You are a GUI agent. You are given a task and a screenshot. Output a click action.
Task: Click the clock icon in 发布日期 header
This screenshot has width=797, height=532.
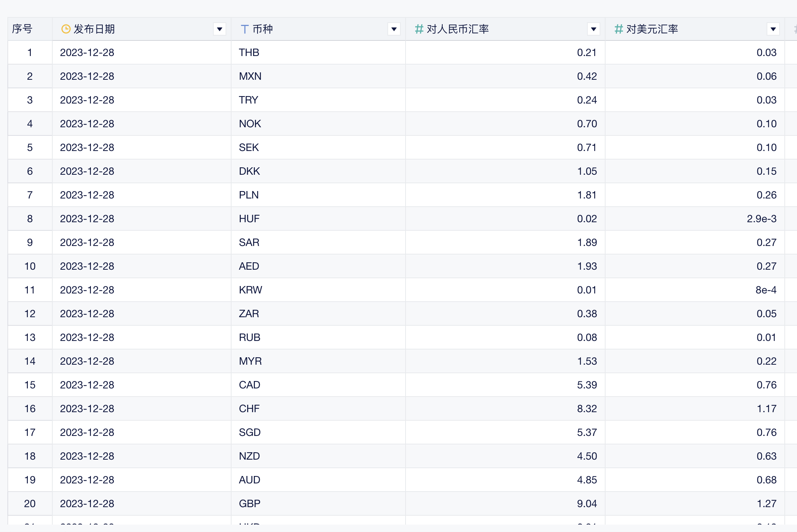pos(66,29)
